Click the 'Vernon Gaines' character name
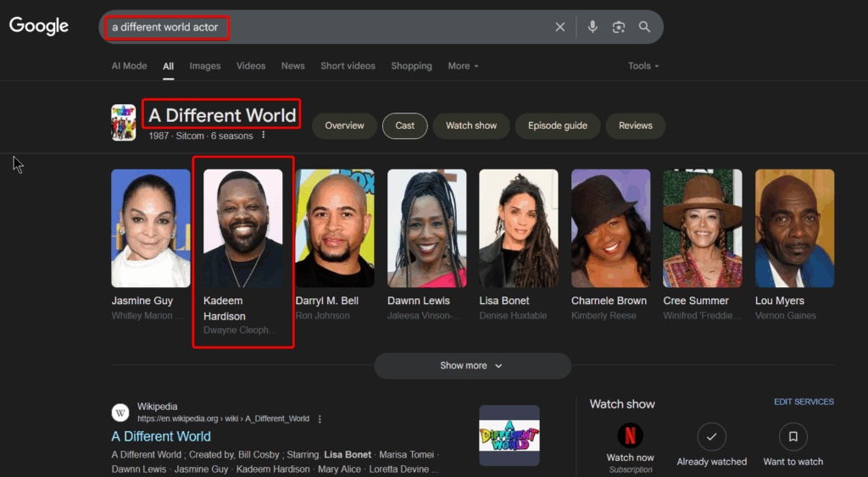Image resolution: width=868 pixels, height=477 pixels. pos(786,315)
